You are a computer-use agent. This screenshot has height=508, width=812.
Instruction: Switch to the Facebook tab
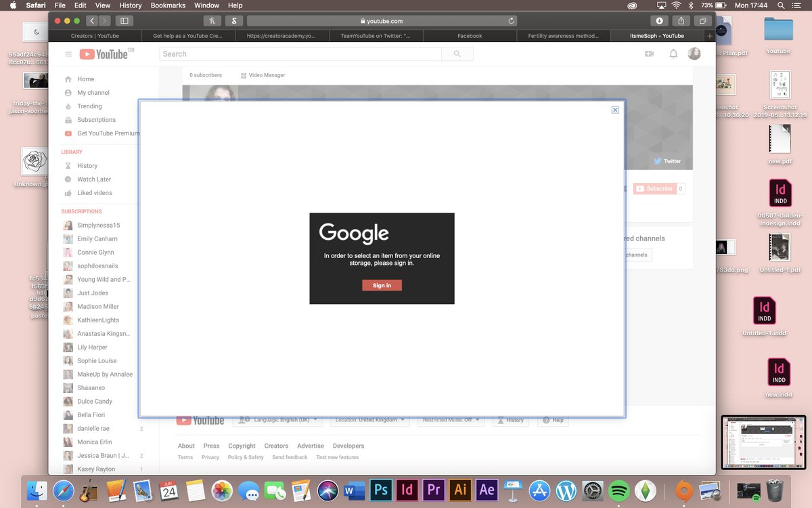tap(470, 36)
